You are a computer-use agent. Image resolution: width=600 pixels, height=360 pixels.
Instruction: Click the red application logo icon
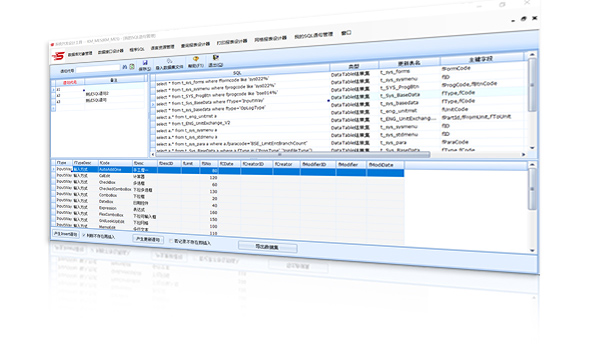58,56
